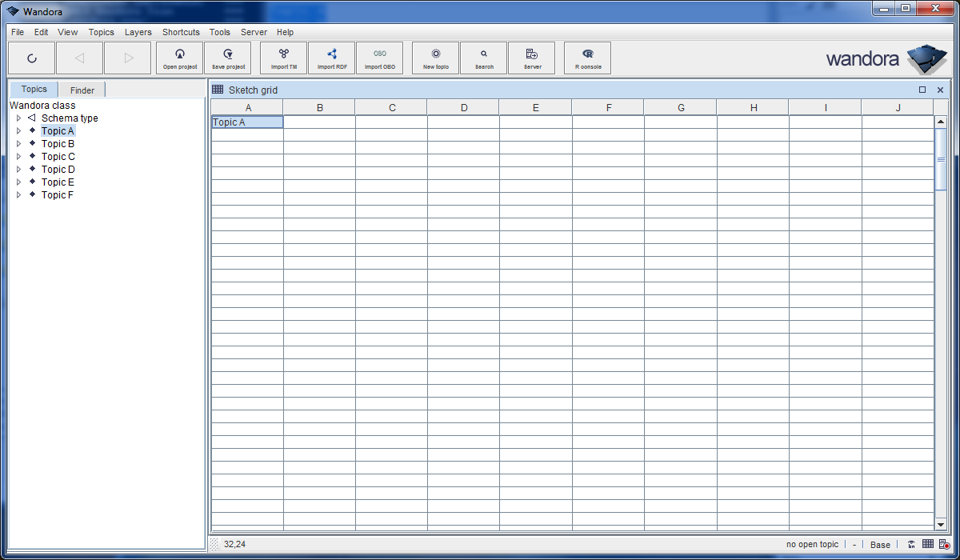Launch the R console from the toolbar
This screenshot has height=560, width=960.
587,58
